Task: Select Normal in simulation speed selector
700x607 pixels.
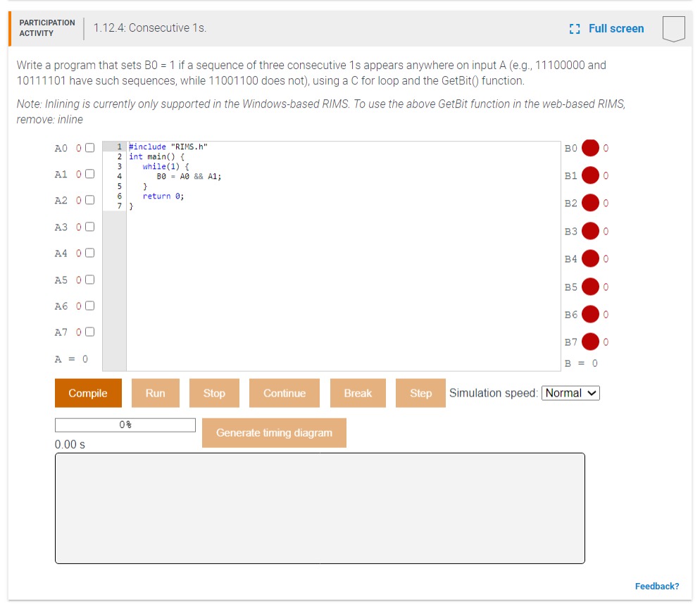Action: (x=572, y=393)
